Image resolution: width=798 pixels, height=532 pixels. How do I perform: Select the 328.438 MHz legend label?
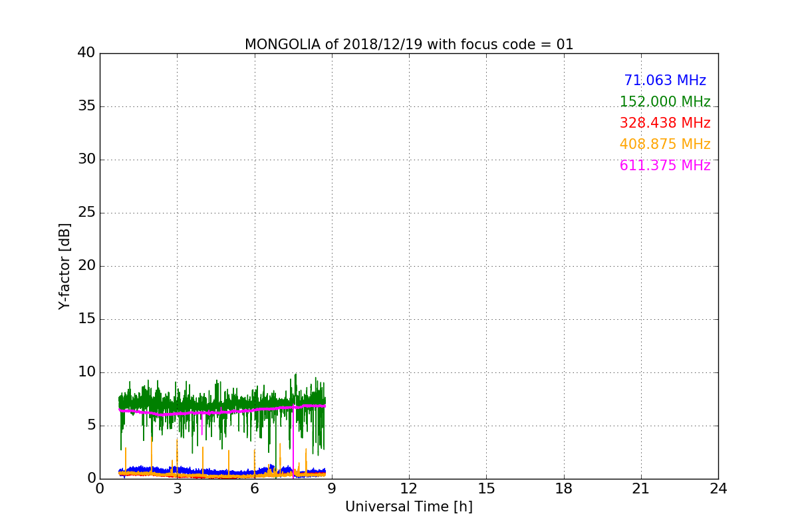point(665,123)
